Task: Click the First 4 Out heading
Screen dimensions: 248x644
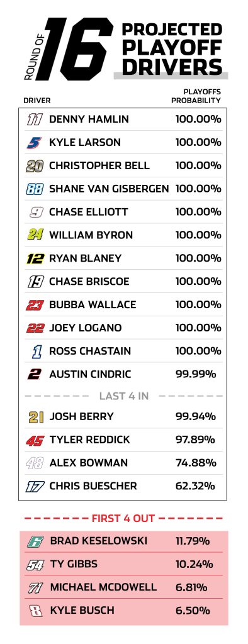Action: (x=123, y=518)
